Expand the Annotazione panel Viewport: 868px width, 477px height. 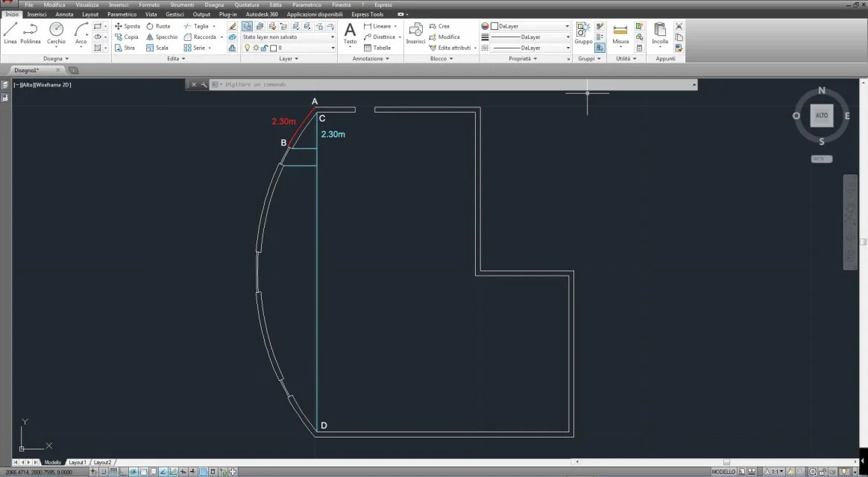point(371,58)
